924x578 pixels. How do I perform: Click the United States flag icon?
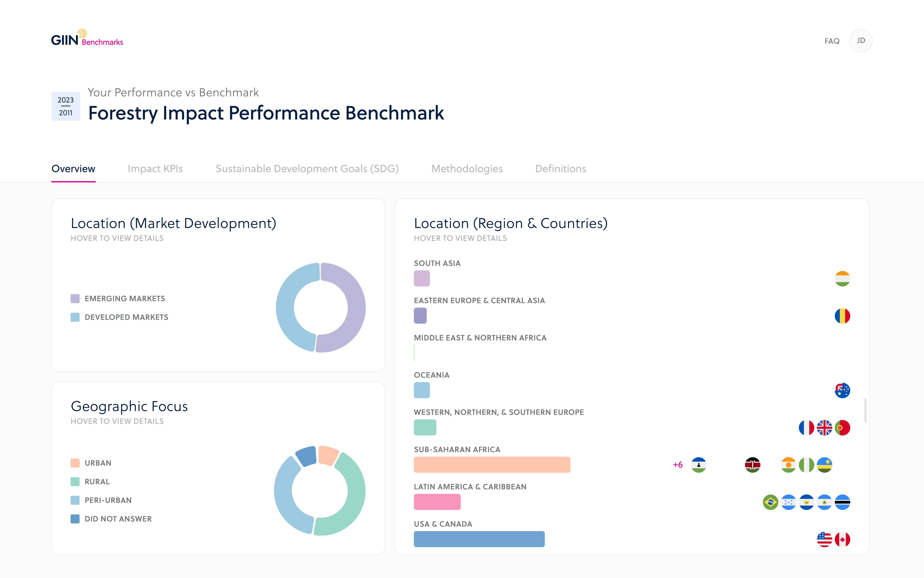tap(824, 539)
